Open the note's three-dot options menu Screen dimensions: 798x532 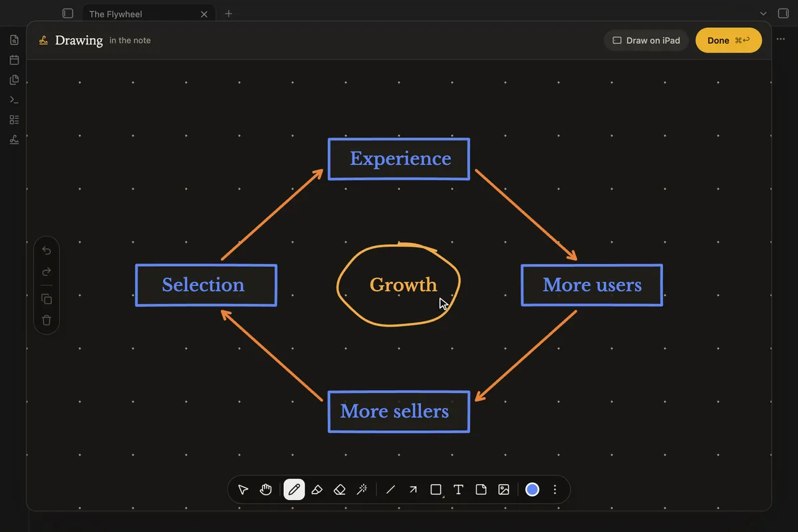tap(781, 40)
